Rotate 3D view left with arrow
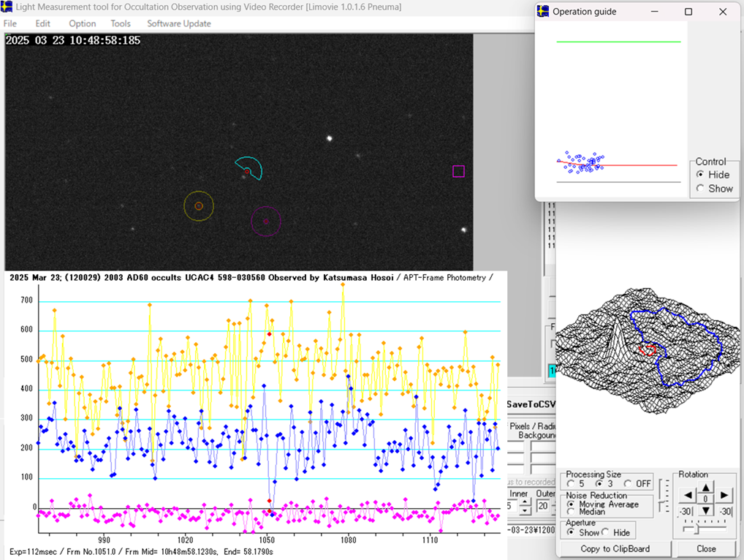 tap(688, 496)
